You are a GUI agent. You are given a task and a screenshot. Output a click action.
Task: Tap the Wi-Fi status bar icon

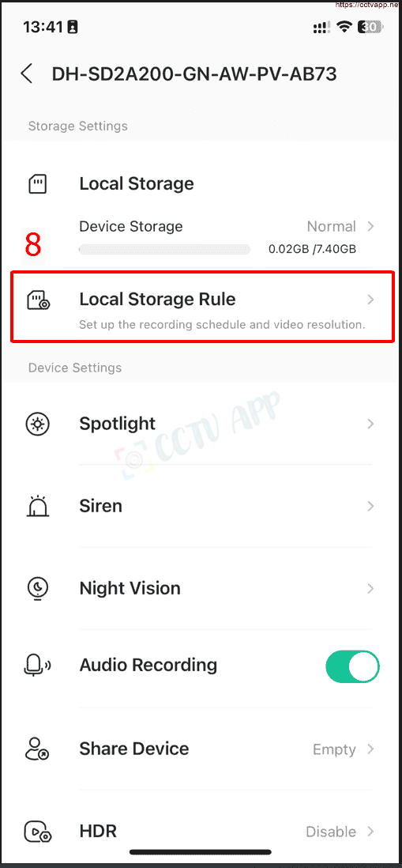click(x=344, y=27)
